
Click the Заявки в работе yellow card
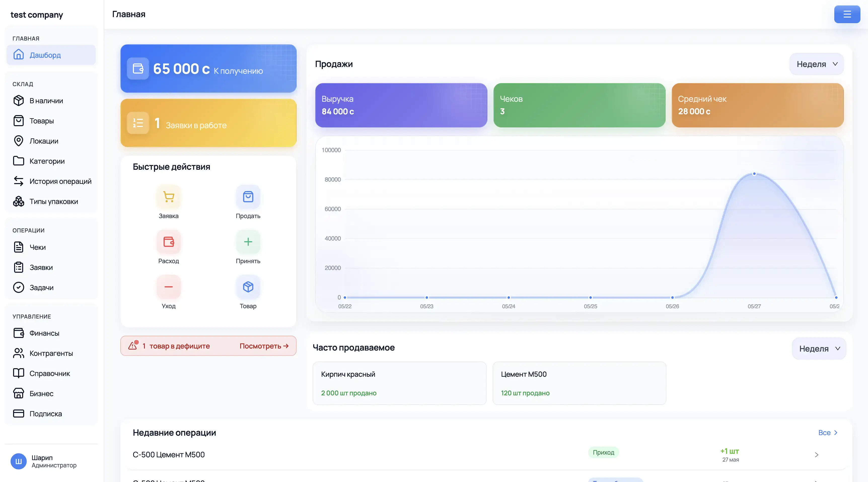point(209,123)
